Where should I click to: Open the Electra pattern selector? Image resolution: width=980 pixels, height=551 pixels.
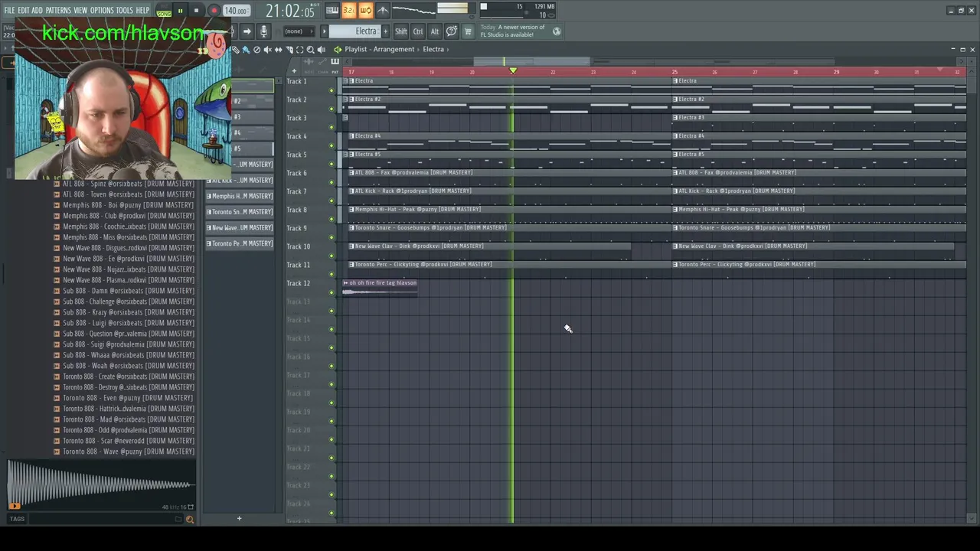coord(354,31)
